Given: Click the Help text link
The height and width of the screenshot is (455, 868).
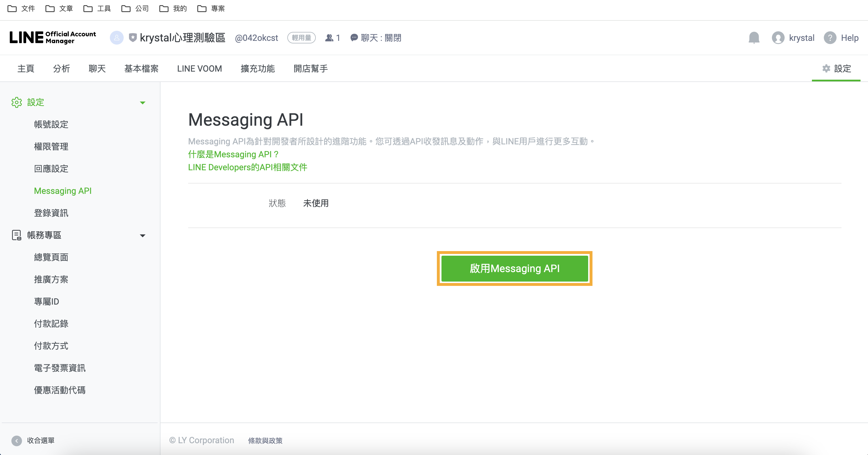Looking at the screenshot, I should pos(850,38).
